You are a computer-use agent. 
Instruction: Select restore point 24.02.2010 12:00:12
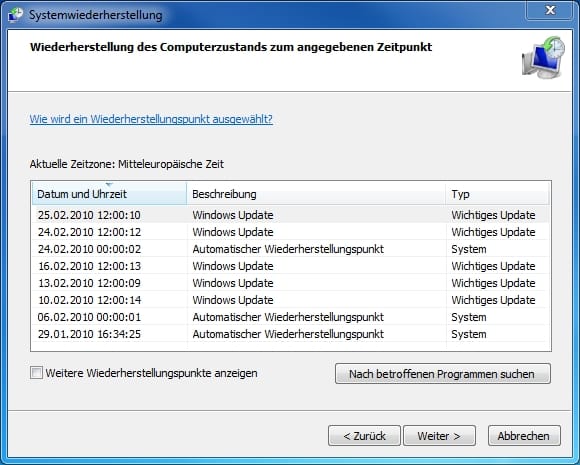(290, 232)
